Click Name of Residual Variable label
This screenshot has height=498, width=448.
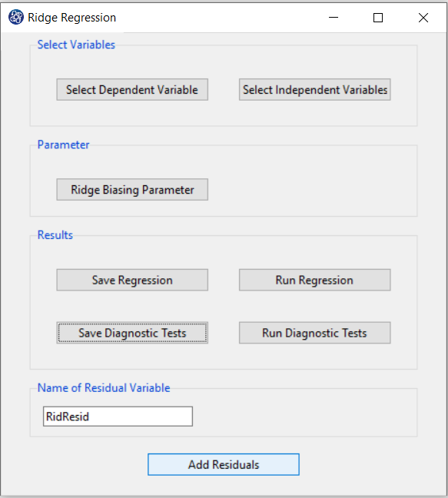pos(104,388)
